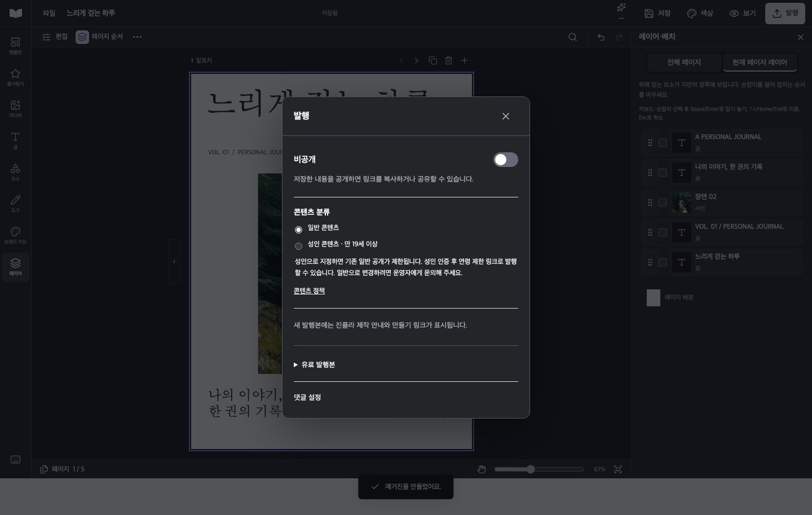The height and width of the screenshot is (515, 812).
Task: Open the 브랜드 키트 palette panel
Action: tap(15, 235)
